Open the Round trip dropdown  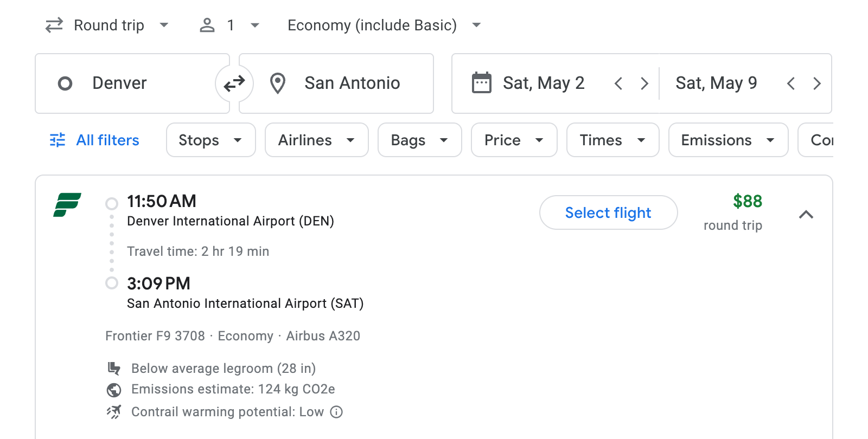pyautogui.click(x=108, y=25)
